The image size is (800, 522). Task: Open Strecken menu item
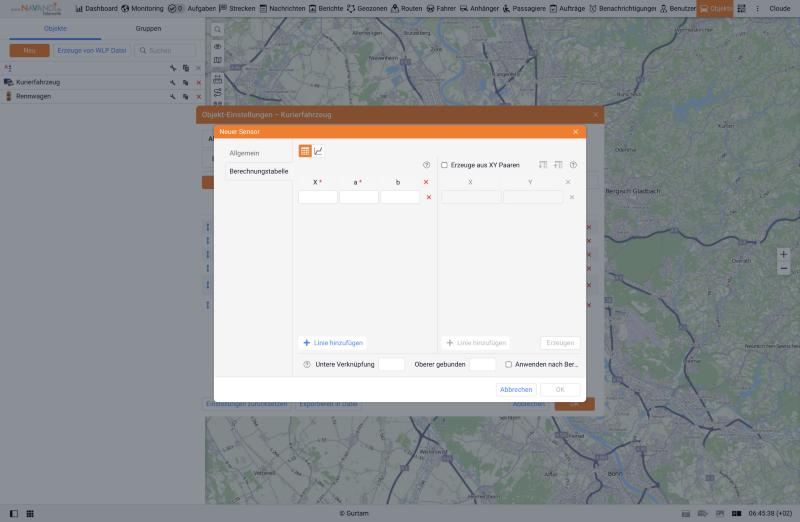237,9
